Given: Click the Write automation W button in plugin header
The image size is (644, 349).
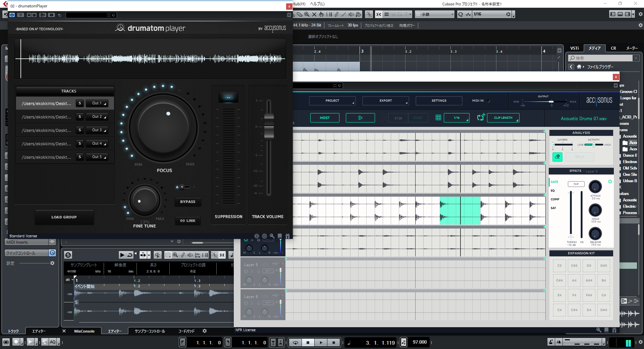Looking at the screenshot, I should (x=34, y=15).
